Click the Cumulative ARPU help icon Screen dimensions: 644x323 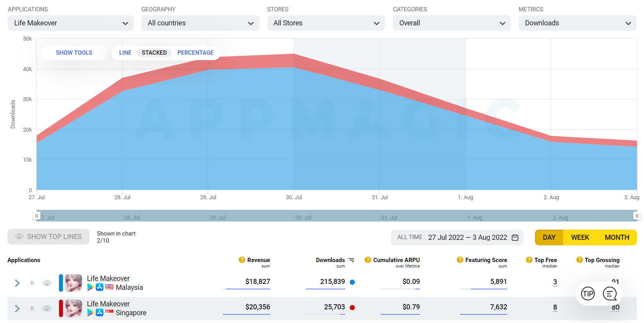pos(368,260)
